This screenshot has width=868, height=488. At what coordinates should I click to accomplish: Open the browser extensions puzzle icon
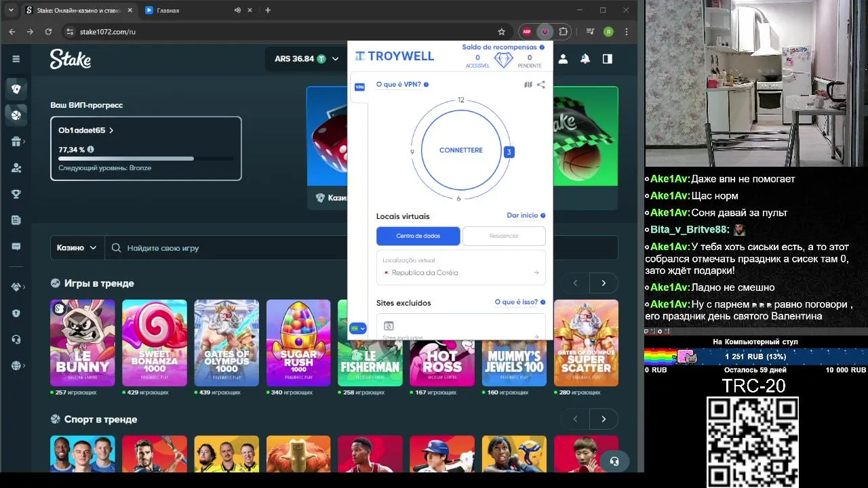point(564,31)
